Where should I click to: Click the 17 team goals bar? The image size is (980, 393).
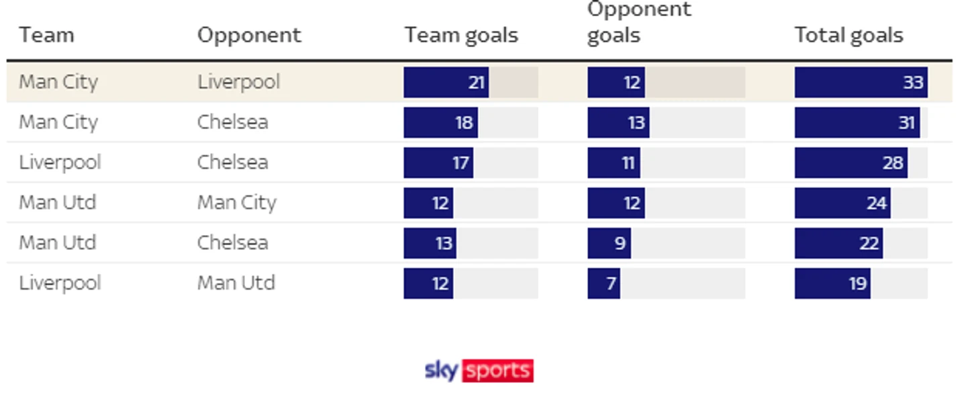click(438, 163)
